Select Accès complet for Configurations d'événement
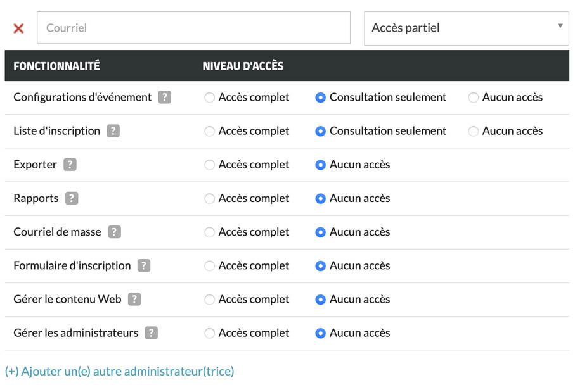The height and width of the screenshot is (392, 575). click(210, 98)
